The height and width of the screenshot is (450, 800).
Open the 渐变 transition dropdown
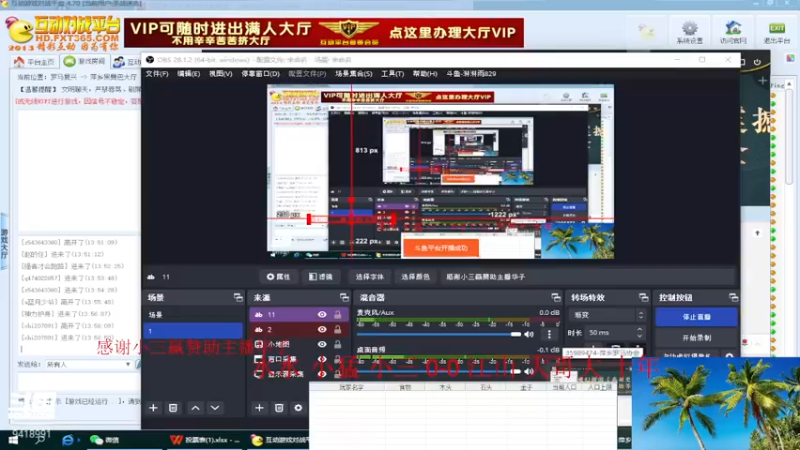tap(607, 315)
